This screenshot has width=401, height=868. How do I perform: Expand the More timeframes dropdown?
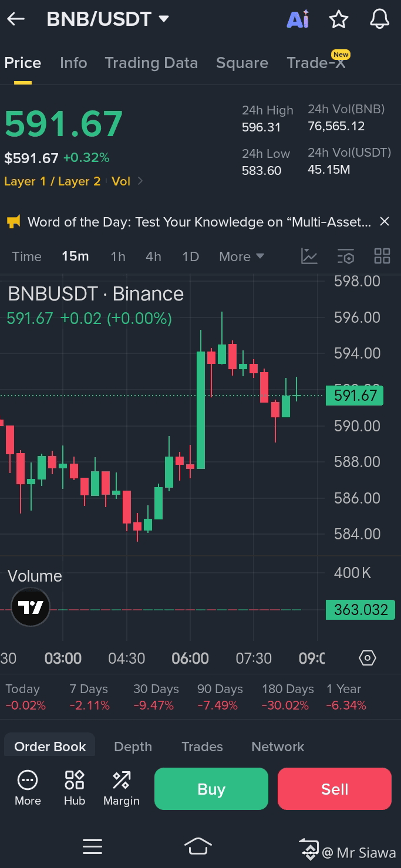241,256
